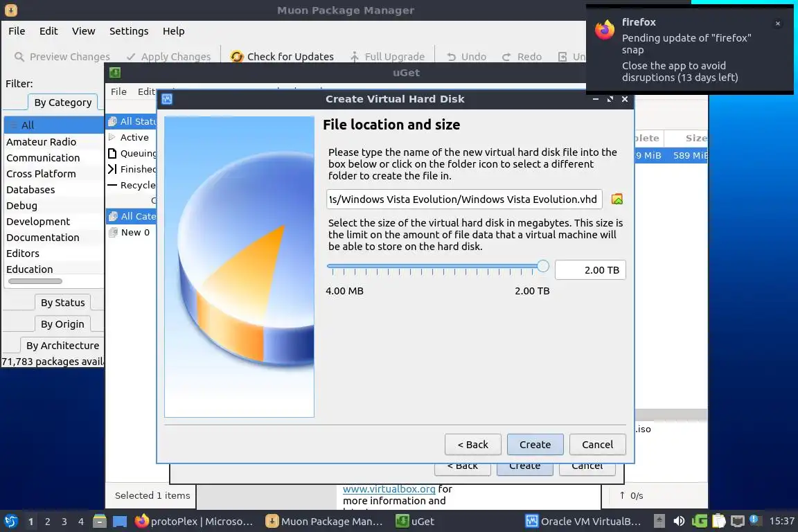Open the Edit menu in Muon Package Manager
The width and height of the screenshot is (798, 532).
[x=48, y=31]
